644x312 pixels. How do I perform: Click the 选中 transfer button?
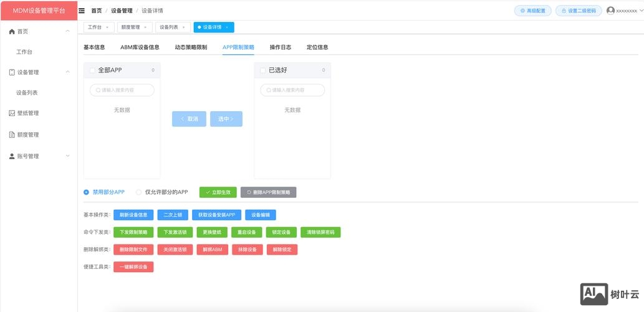pos(226,119)
